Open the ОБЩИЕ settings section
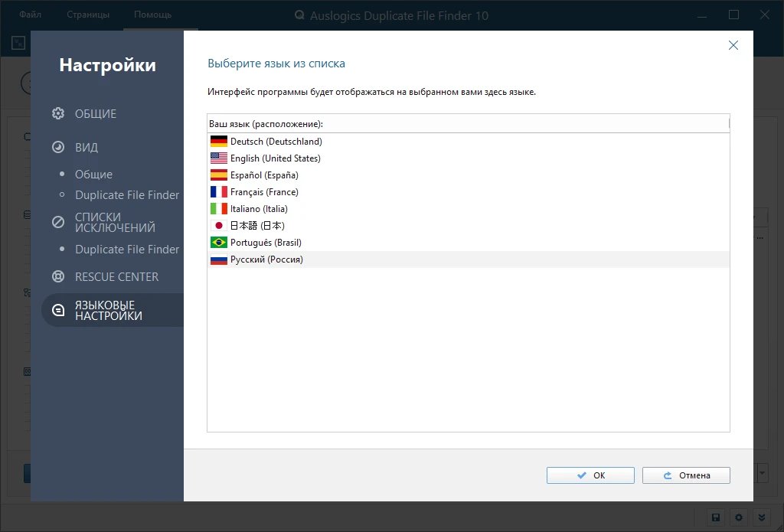 click(96, 113)
